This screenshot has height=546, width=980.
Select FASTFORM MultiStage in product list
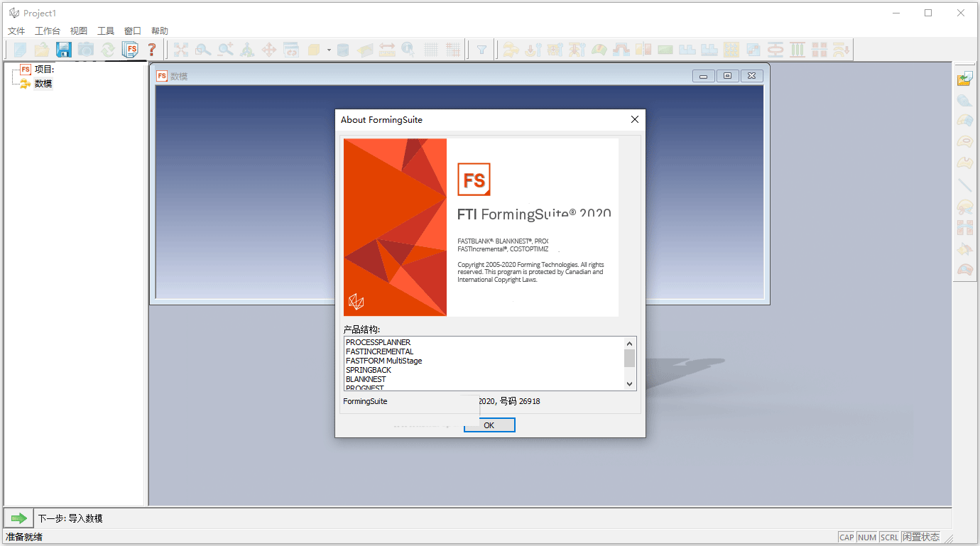coord(383,361)
